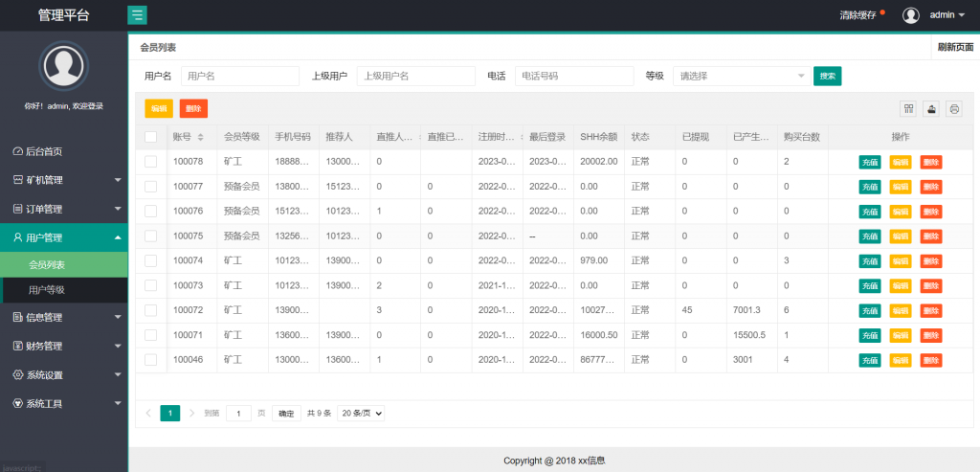Viewport: 980px width, 472px height.
Task: Click the 系统设置 gear icon
Action: (x=18, y=375)
